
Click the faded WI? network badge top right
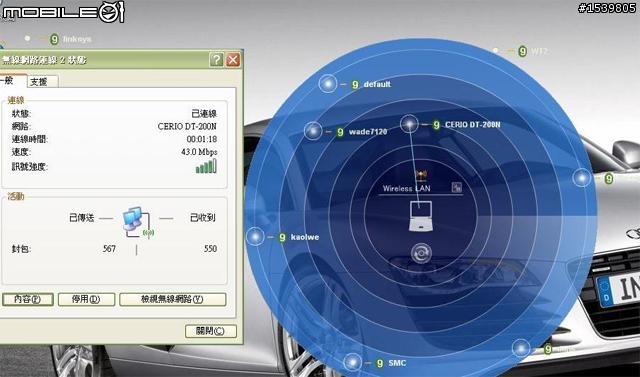[522, 51]
